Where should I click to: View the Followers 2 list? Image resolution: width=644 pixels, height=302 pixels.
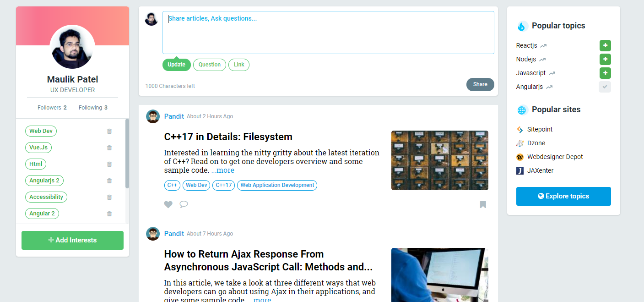pos(52,108)
